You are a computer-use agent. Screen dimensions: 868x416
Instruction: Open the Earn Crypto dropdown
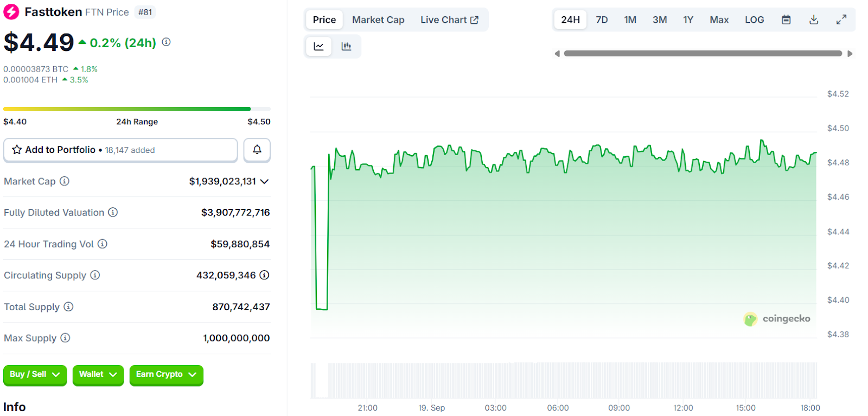coord(167,375)
